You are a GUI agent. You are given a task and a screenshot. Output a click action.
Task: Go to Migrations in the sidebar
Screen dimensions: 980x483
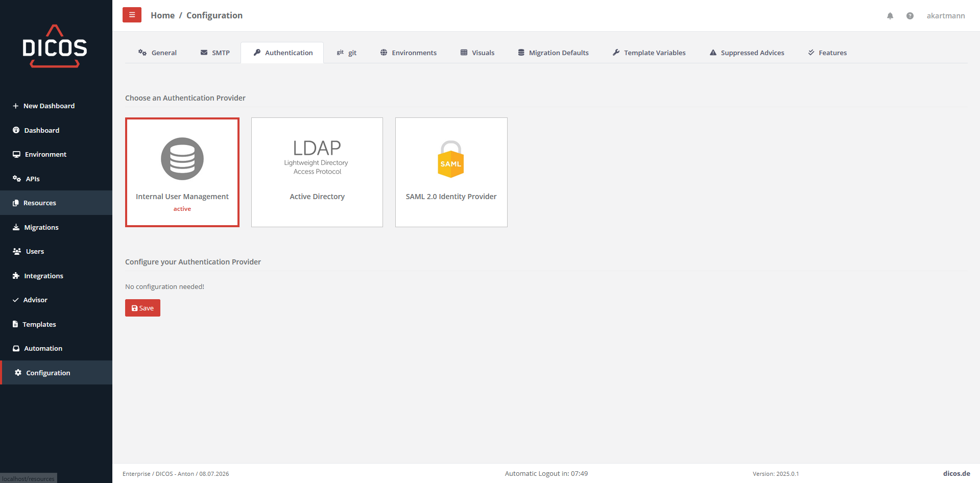pyautogui.click(x=41, y=227)
